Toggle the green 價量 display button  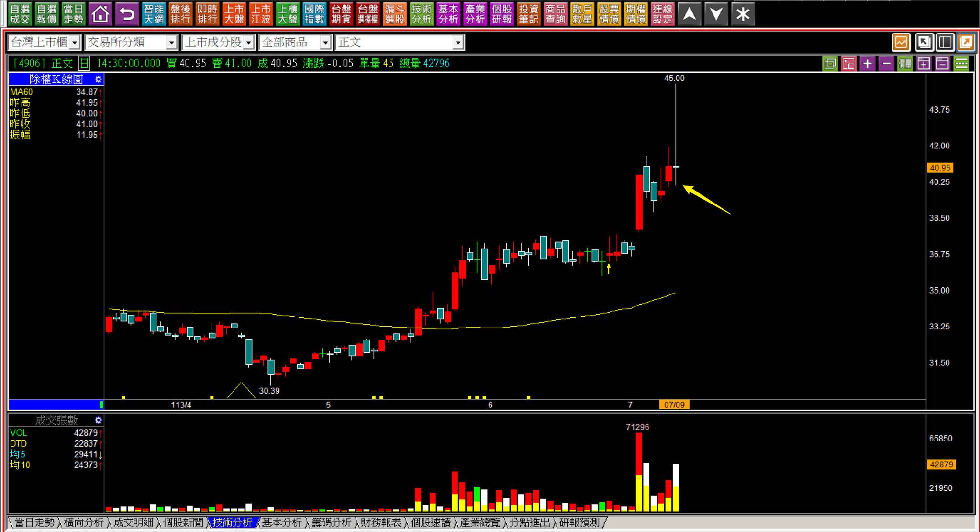pyautogui.click(x=905, y=63)
